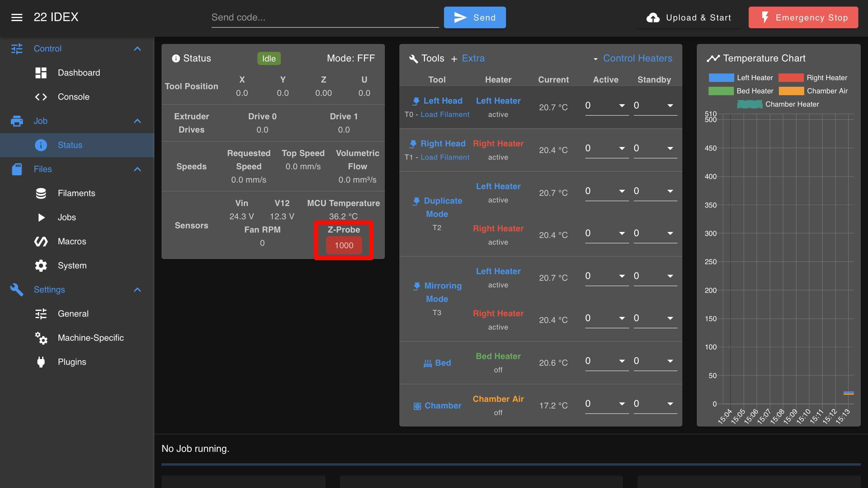
Task: Click the Control section sliders icon
Action: point(17,48)
